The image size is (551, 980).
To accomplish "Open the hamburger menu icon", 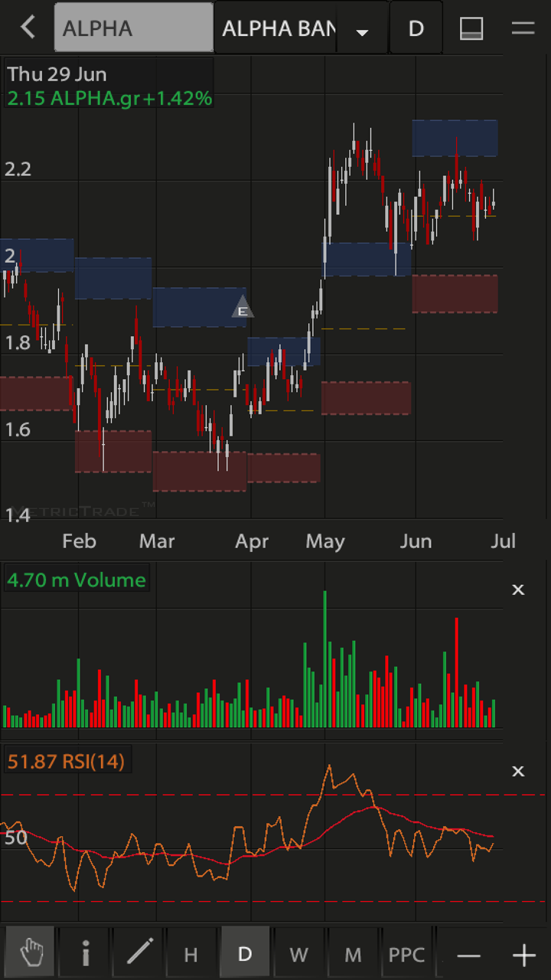I will click(x=523, y=28).
